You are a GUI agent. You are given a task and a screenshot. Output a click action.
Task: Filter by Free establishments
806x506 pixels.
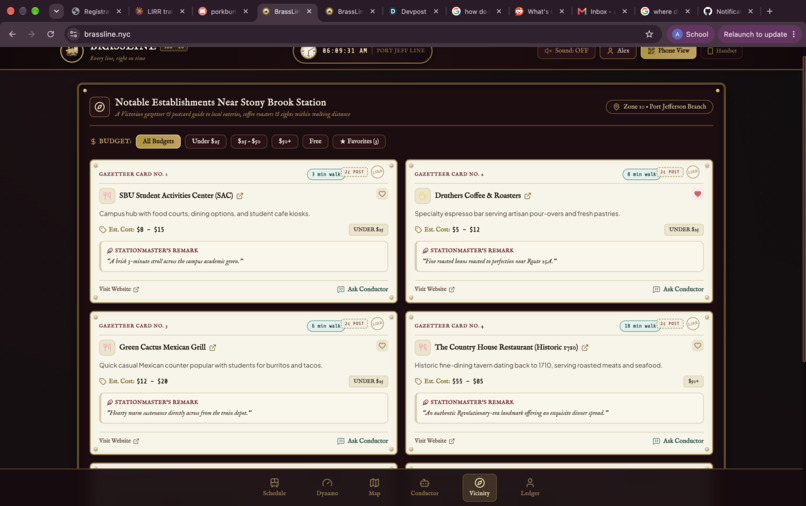point(315,141)
